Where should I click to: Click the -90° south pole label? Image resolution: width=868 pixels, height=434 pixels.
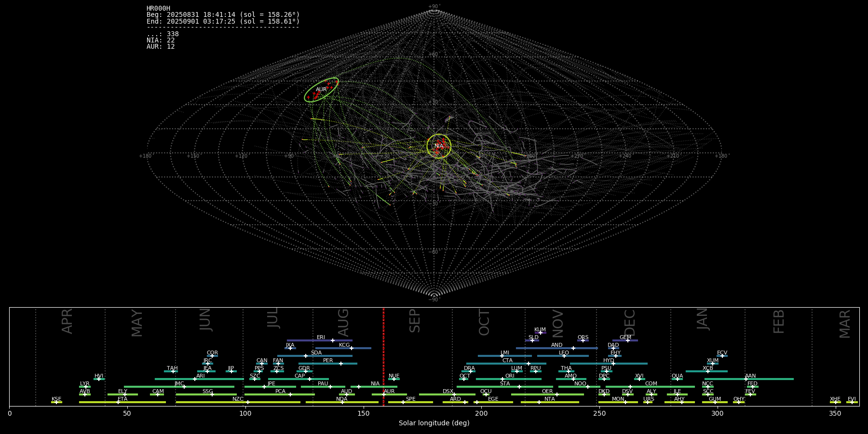coord(434,300)
